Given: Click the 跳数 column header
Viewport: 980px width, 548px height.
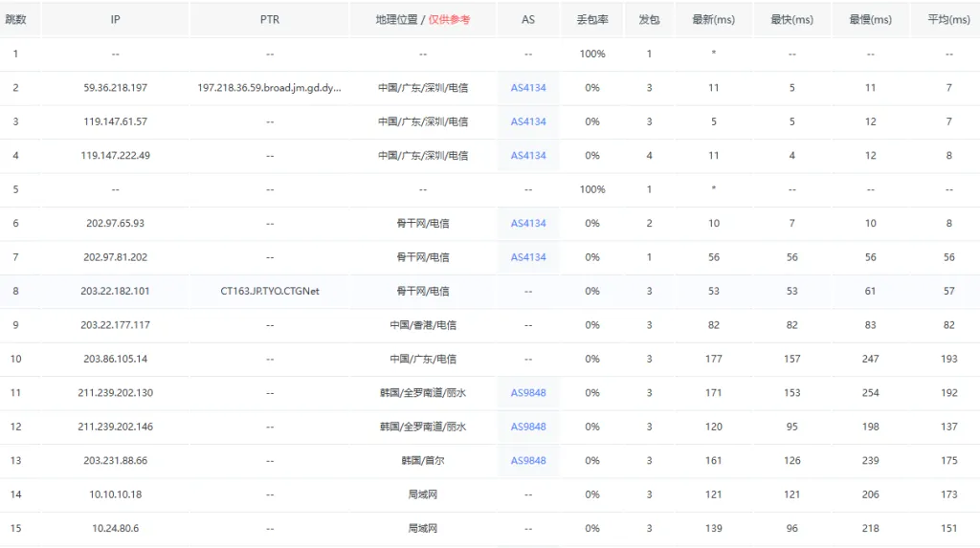Looking at the screenshot, I should (15, 19).
